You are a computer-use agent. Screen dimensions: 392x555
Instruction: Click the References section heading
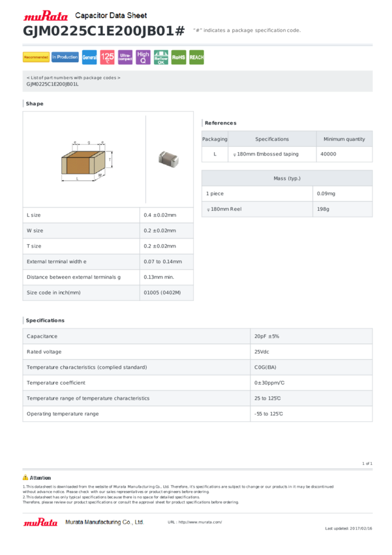[220, 123]
